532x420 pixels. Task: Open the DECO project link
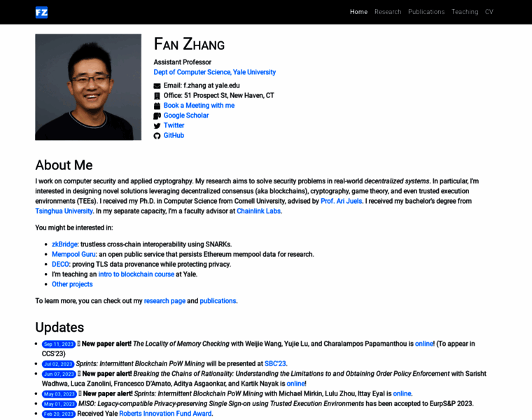click(60, 265)
